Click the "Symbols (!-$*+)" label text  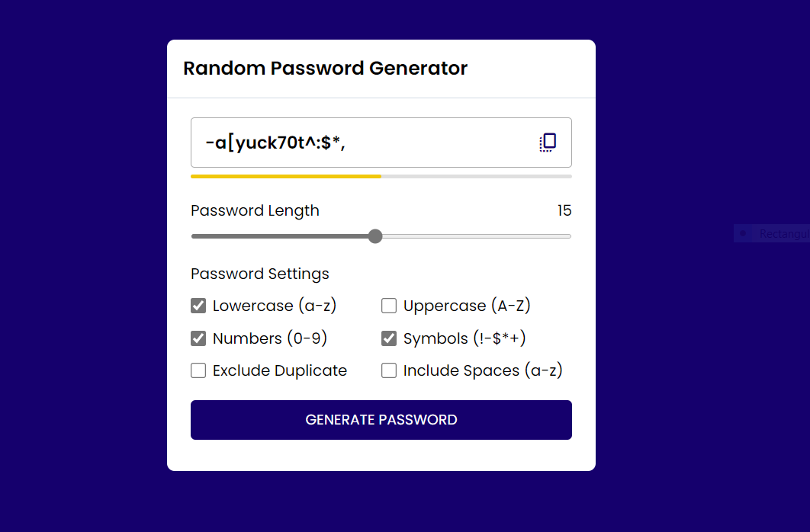[464, 338]
